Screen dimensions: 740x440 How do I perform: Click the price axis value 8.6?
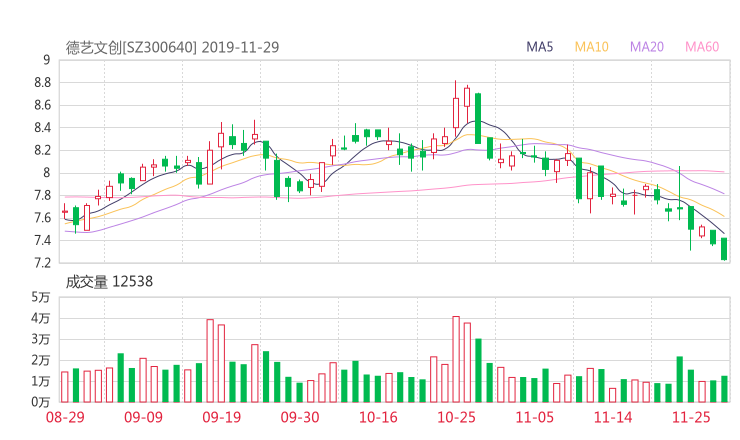[42, 105]
